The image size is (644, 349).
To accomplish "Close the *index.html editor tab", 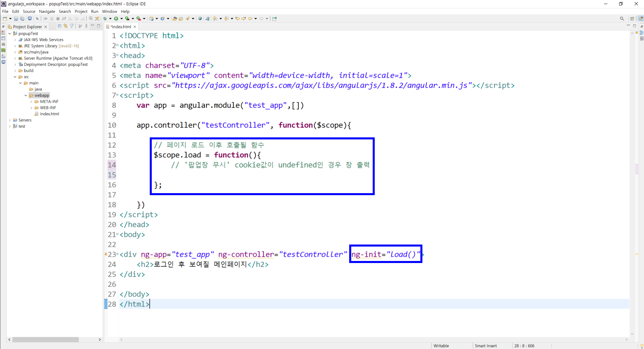I will [x=135, y=27].
